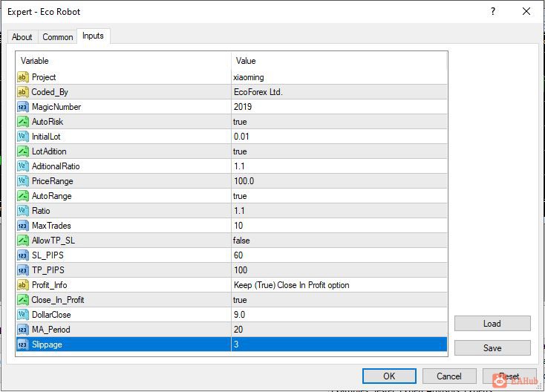Click the boolean icon beside AutoRange
Screen dimensions: 545x392
pyautogui.click(x=22, y=196)
